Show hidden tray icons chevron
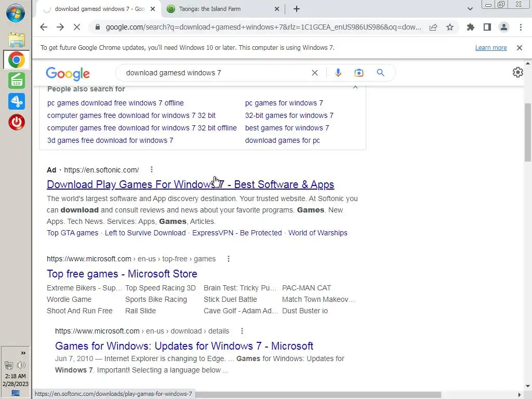532x399 pixels. click(23, 353)
